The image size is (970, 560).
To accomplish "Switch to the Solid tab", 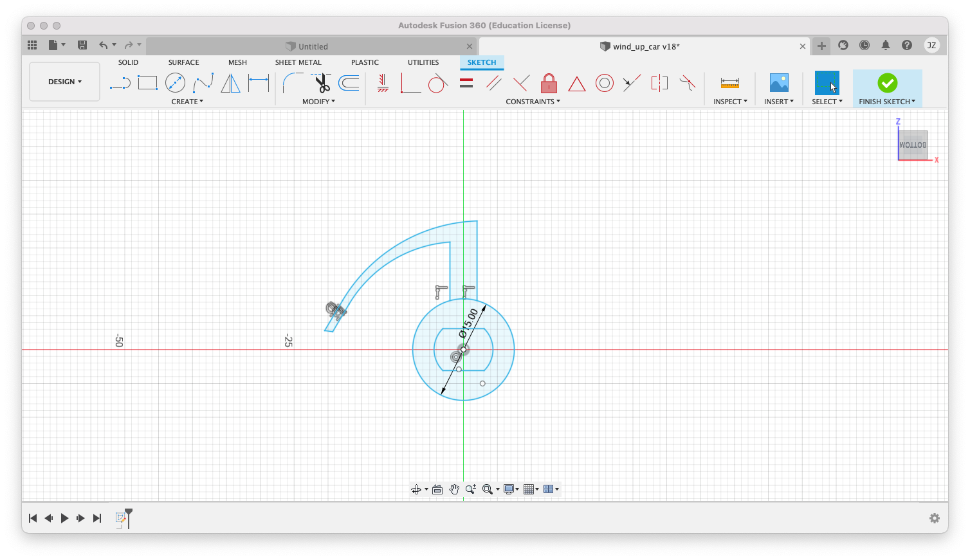I will pyautogui.click(x=128, y=62).
